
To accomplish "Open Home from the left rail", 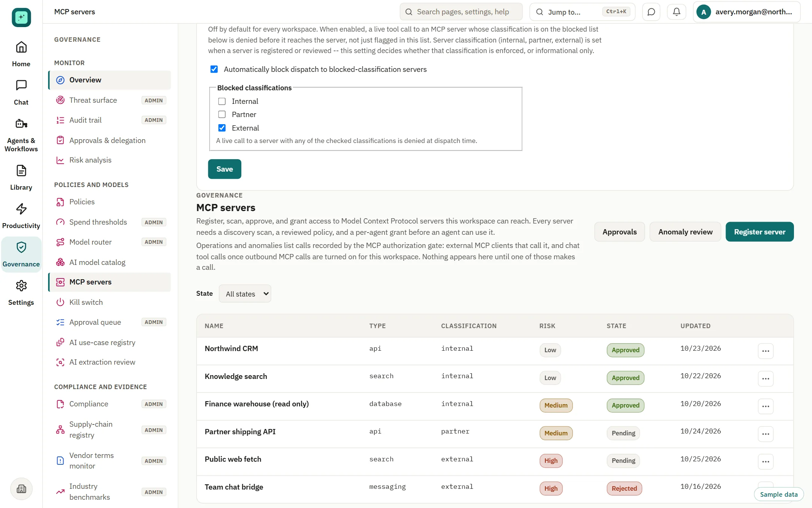I will 21,54.
